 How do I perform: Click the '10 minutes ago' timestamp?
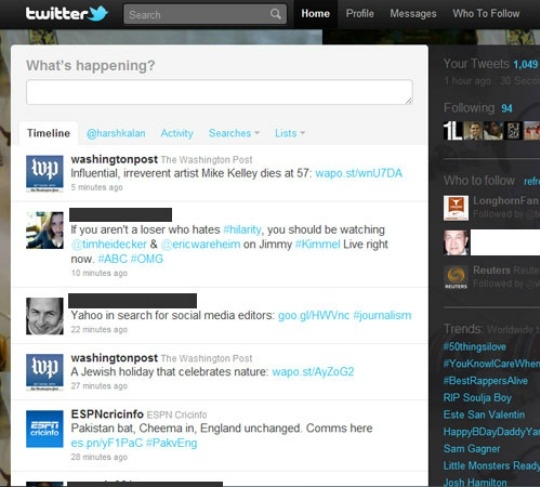[x=99, y=273]
